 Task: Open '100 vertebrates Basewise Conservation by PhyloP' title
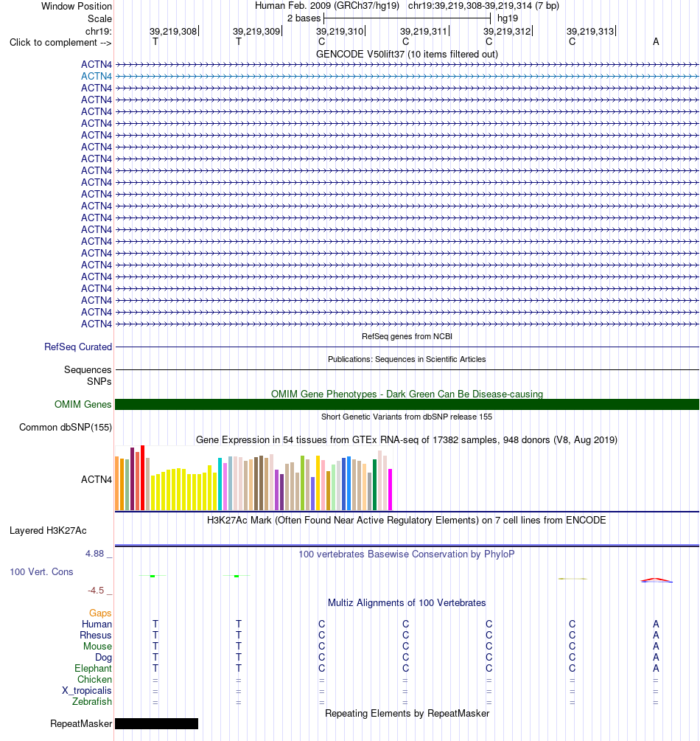[x=407, y=554]
